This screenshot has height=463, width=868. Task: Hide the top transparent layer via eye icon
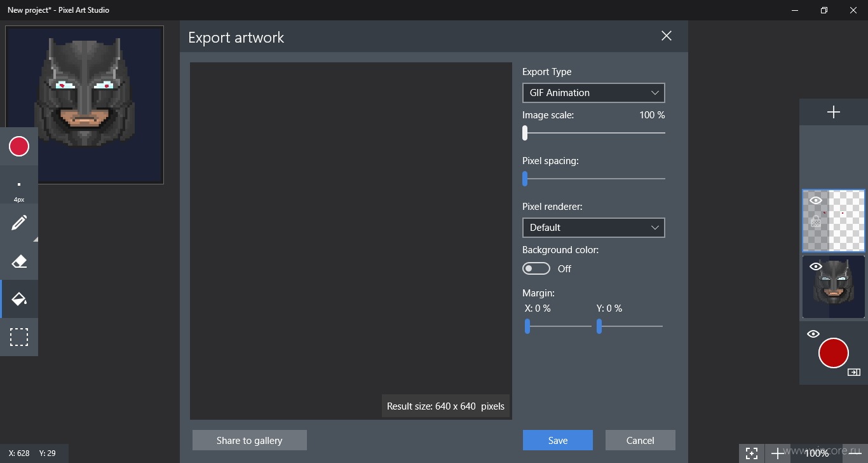(816, 200)
